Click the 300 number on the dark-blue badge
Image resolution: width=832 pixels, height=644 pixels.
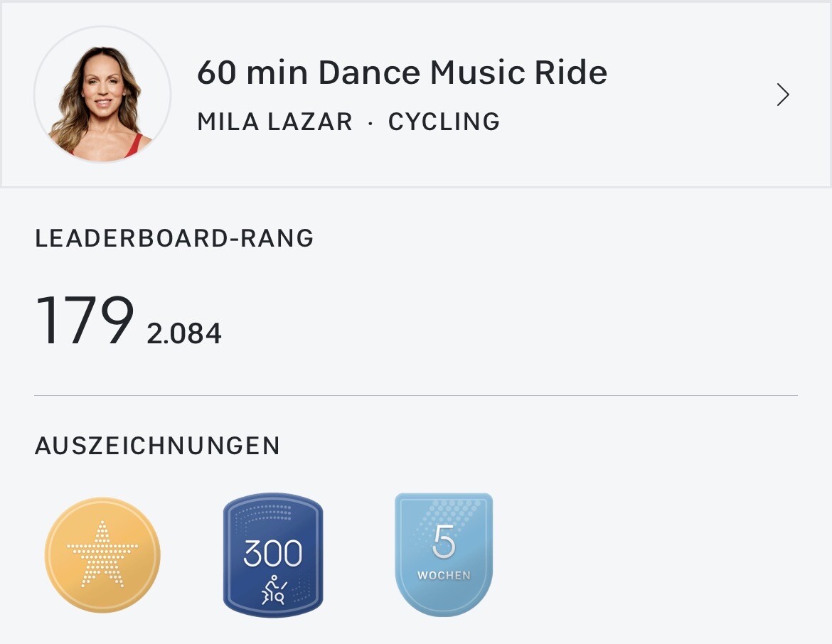pyautogui.click(x=273, y=553)
